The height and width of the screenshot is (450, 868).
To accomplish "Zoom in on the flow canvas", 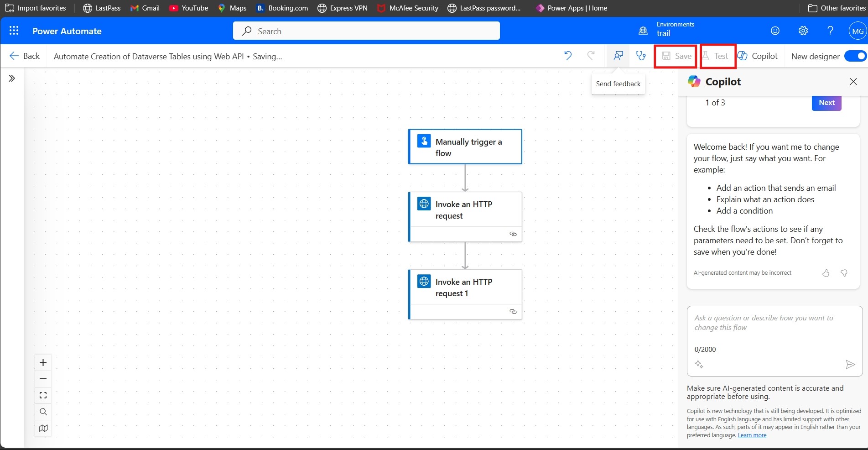I will click(x=43, y=362).
